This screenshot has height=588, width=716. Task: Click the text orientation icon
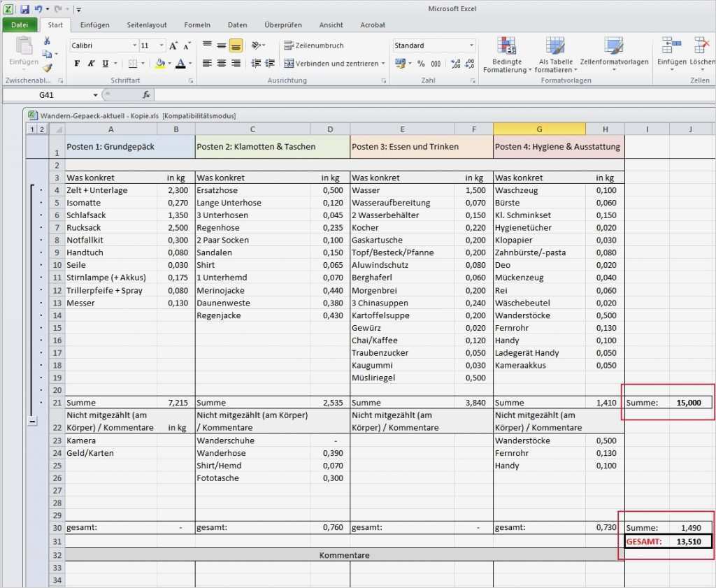[256, 45]
